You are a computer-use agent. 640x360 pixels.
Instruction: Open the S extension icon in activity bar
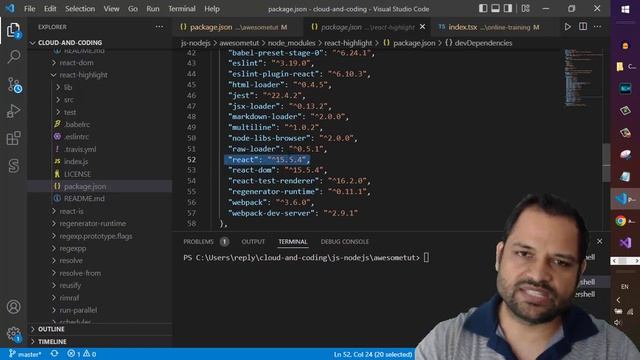tap(13, 166)
